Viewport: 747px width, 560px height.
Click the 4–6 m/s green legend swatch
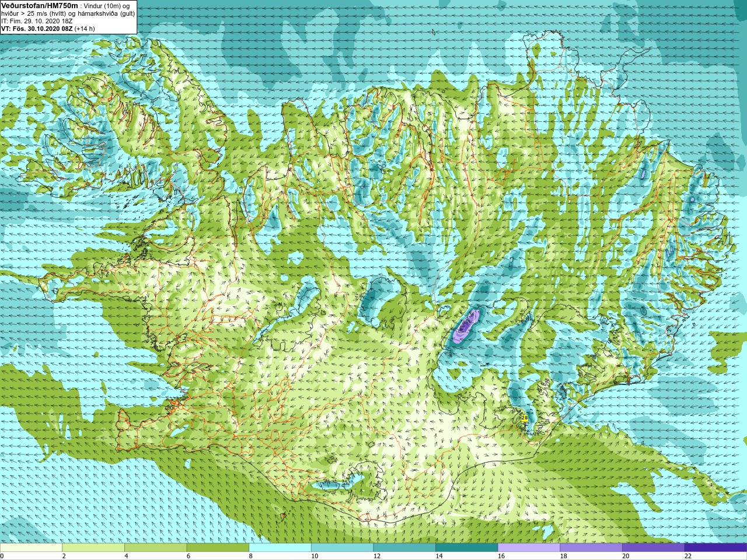pos(155,548)
